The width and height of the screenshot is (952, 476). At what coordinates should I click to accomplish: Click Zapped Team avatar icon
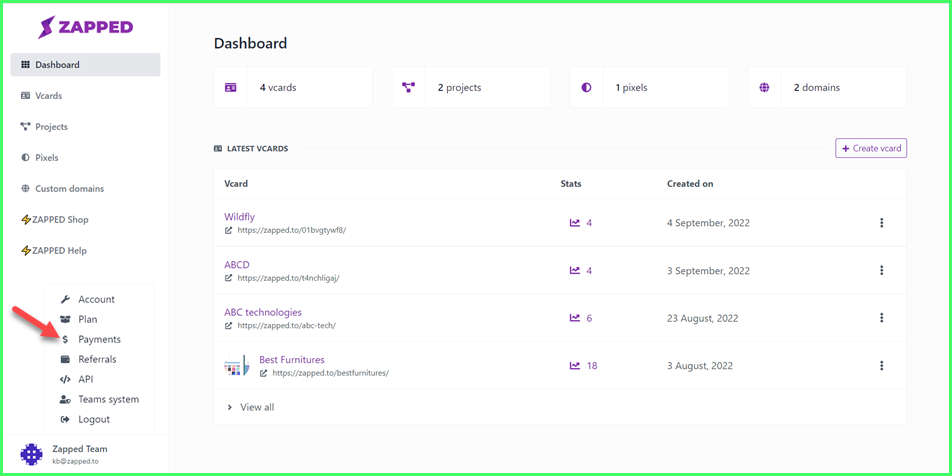click(x=32, y=454)
